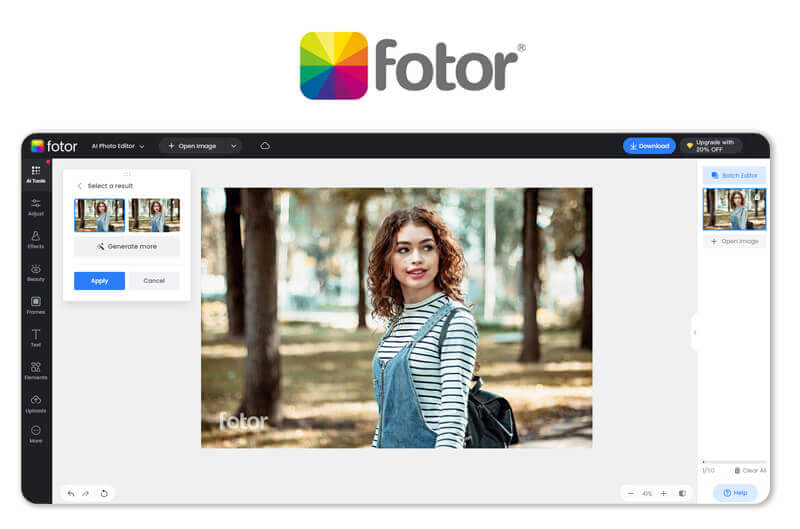Open the Beauty tool in sidebar
Screen dimensions: 800x529
pos(36,272)
